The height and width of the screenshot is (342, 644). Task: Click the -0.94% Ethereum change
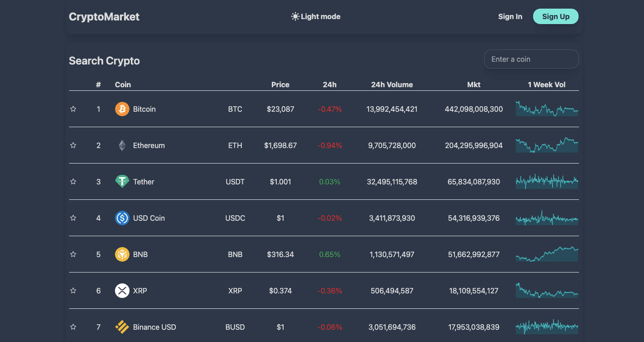329,145
